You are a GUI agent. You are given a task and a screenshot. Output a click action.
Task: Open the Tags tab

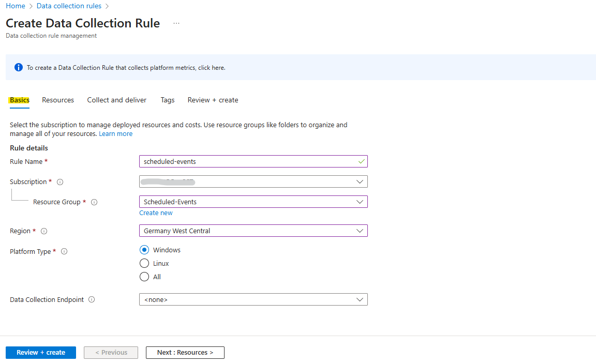pyautogui.click(x=167, y=100)
